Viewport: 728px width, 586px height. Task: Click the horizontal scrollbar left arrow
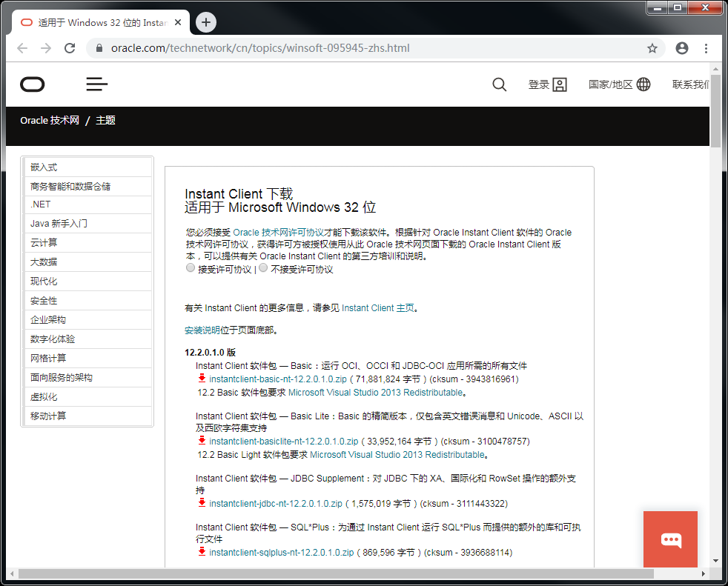coord(12,574)
